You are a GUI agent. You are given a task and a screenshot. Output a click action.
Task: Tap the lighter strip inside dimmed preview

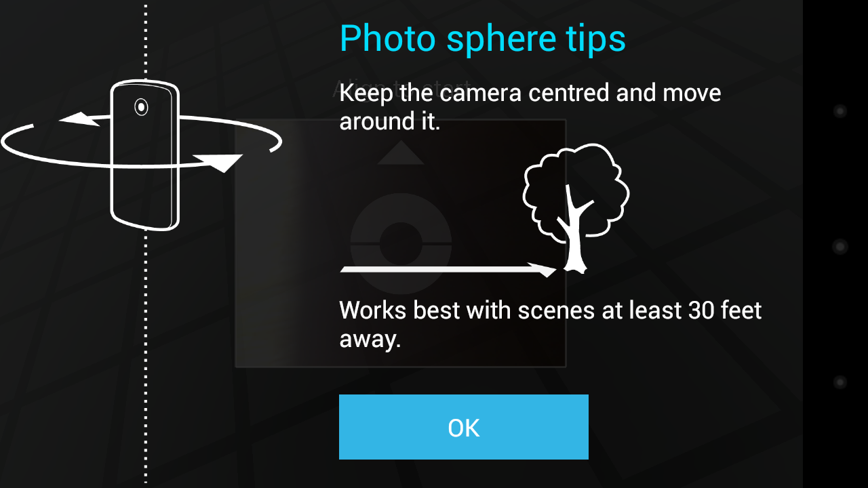coord(267,243)
